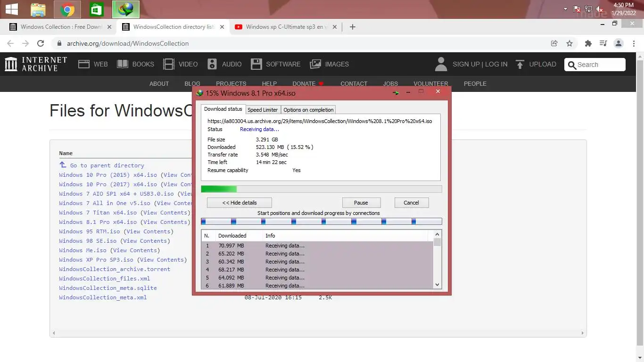The image size is (644, 362).
Task: Open File Explorer from the taskbar
Action: coord(38,9)
